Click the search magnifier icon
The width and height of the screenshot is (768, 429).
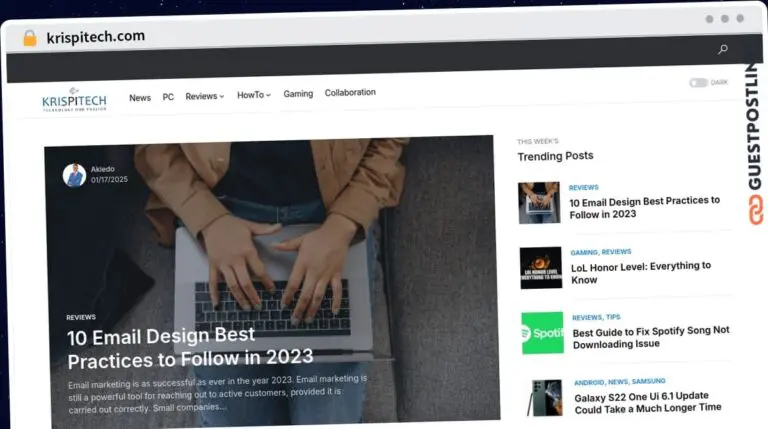pos(723,49)
